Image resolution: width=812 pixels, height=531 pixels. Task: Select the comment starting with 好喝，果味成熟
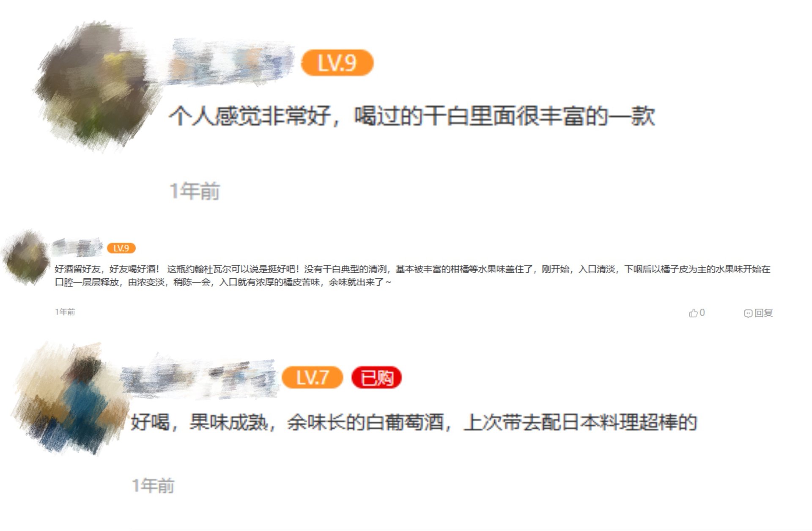[x=414, y=422]
